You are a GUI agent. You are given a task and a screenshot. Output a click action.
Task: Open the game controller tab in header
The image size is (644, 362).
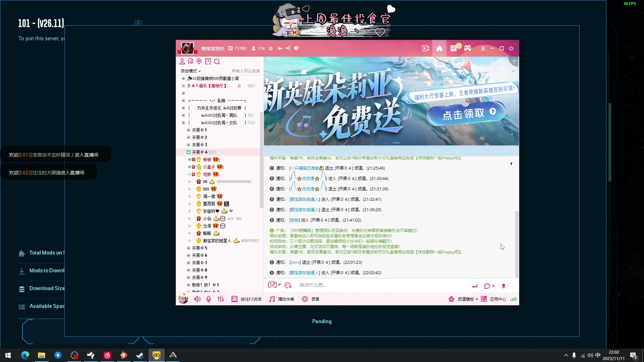pyautogui.click(x=468, y=48)
